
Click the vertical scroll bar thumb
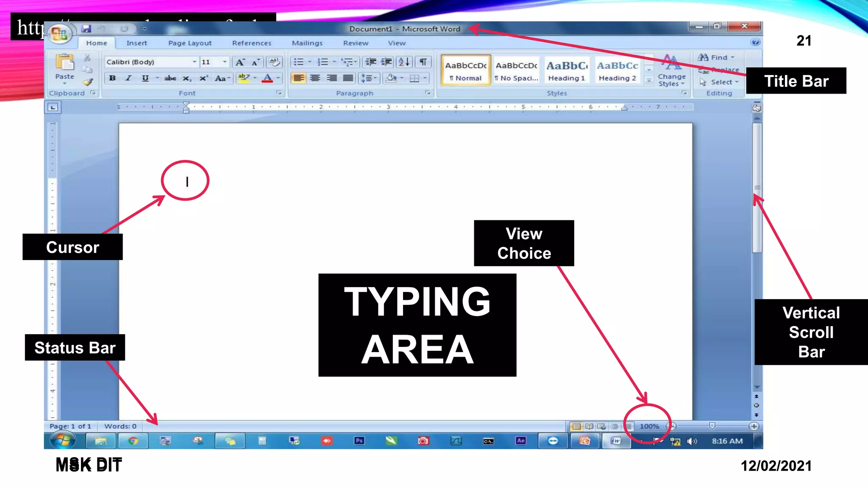tap(757, 188)
